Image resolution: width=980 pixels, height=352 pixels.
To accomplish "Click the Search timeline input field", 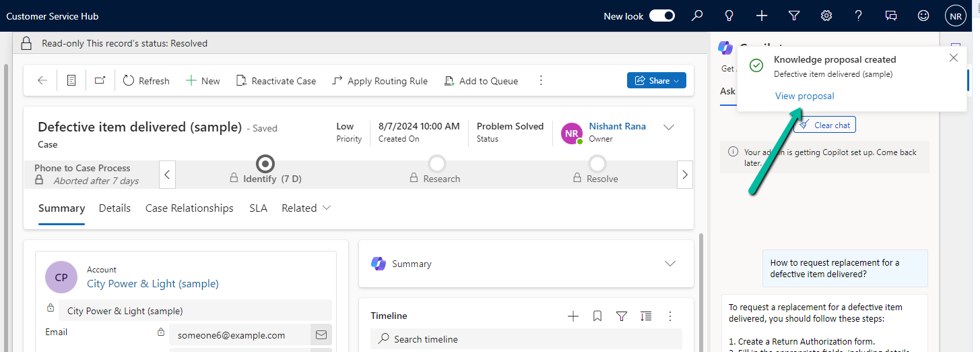I will coord(525,339).
